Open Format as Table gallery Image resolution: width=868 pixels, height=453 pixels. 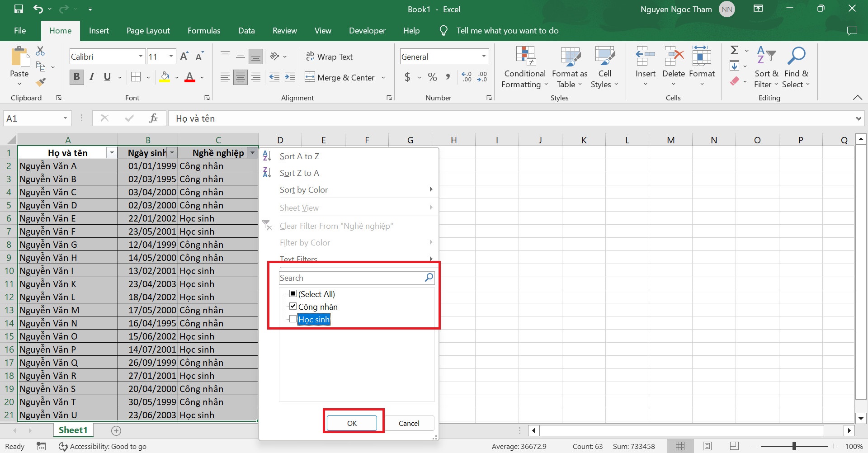(x=570, y=67)
